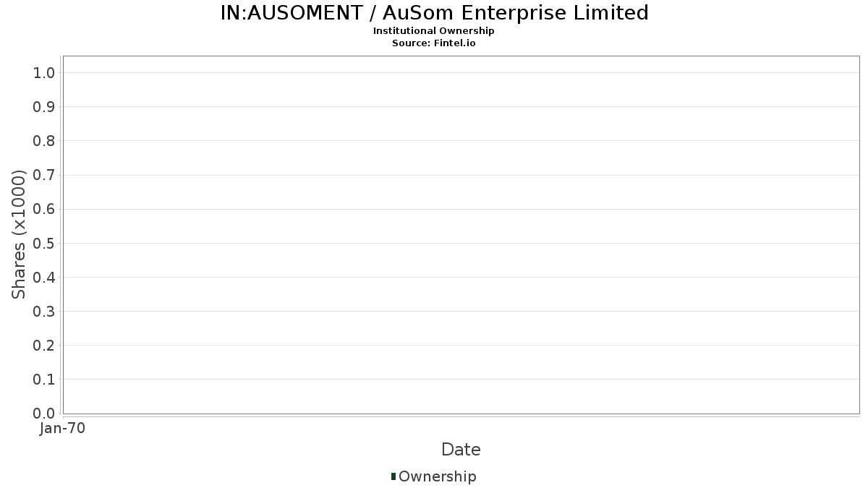Click the 0.7 y-axis tick label
Viewport: 868px width, 488px height.
click(x=44, y=175)
